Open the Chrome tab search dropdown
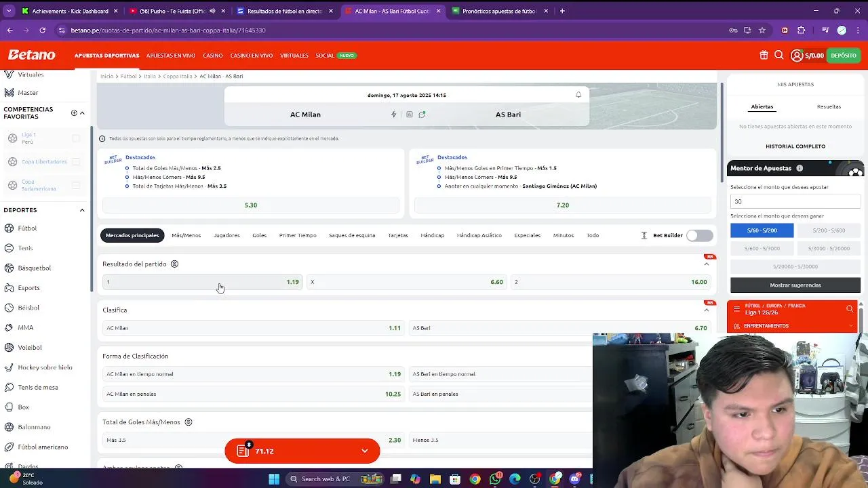Screen dimensions: 868x488 [9, 11]
